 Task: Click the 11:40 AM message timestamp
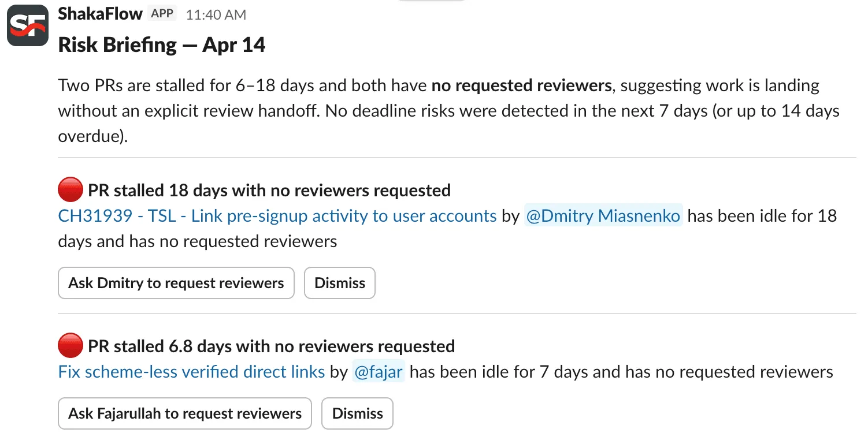[x=215, y=14]
